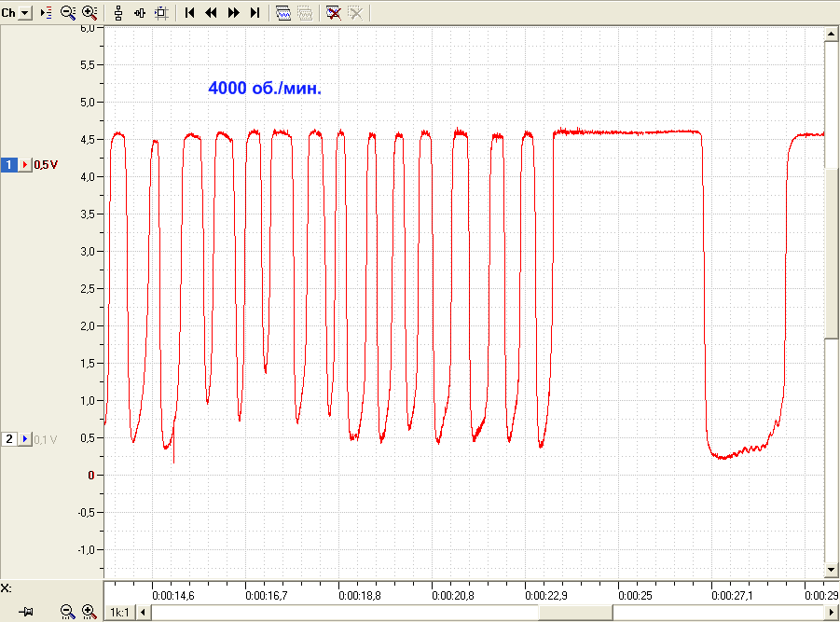This screenshot has height=622, width=840.
Task: Zoom in time axis with bottom magnifier
Action: pyautogui.click(x=89, y=612)
